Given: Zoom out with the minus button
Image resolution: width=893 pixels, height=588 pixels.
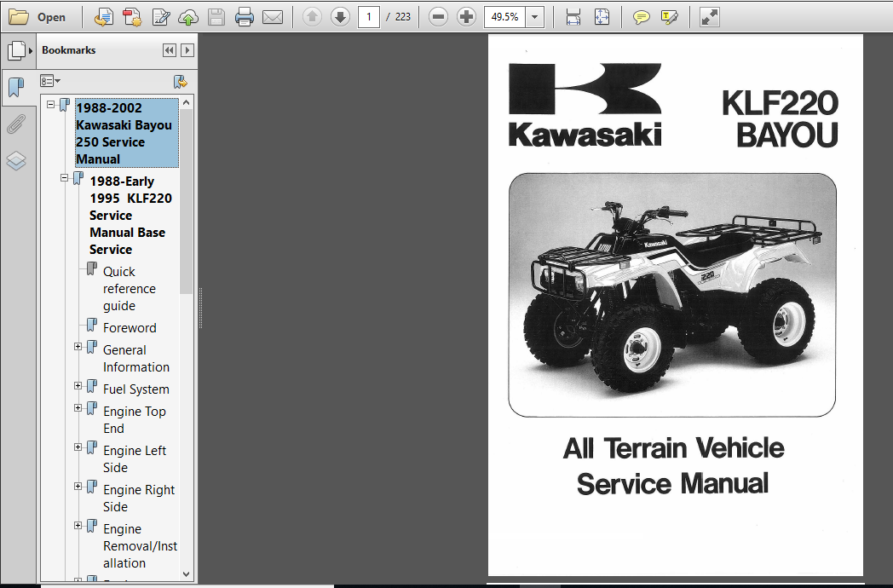Looking at the screenshot, I should coord(438,17).
